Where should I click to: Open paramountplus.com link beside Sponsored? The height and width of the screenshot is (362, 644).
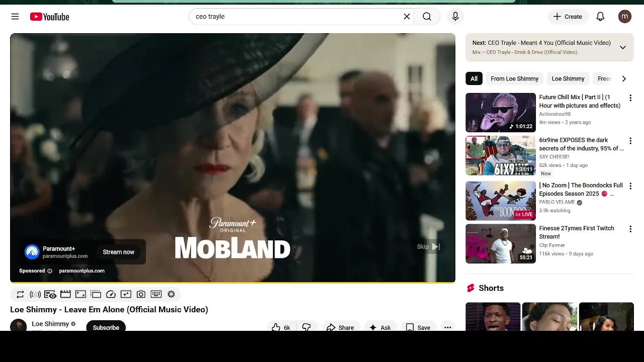tap(82, 271)
